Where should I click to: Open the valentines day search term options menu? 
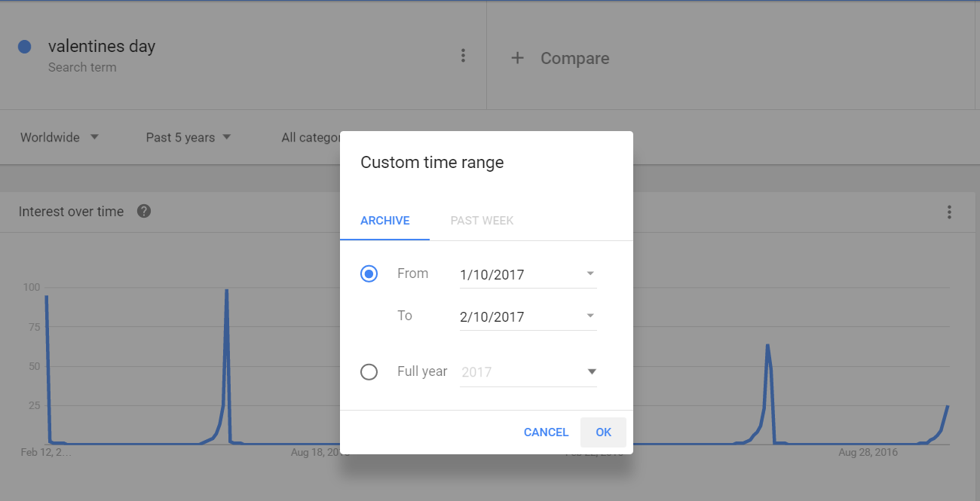click(x=463, y=56)
